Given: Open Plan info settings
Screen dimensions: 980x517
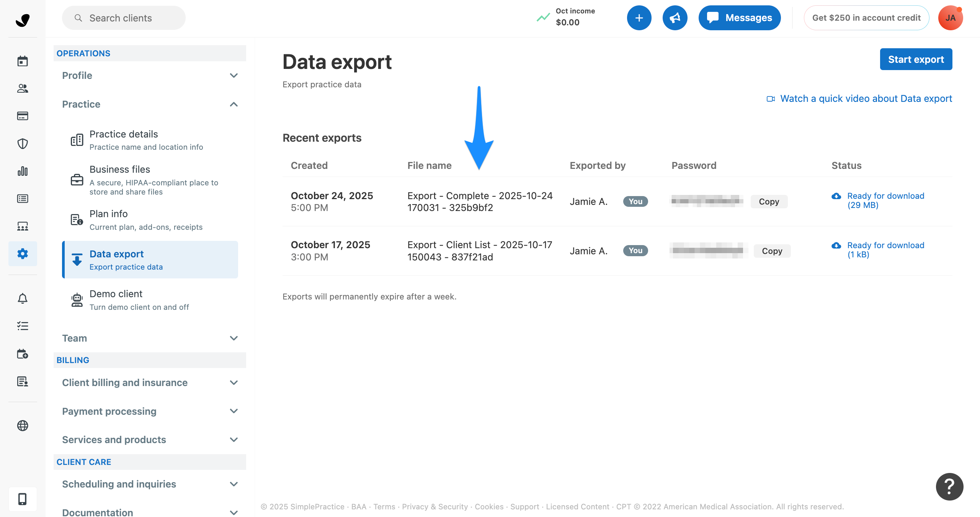Looking at the screenshot, I should click(150, 220).
